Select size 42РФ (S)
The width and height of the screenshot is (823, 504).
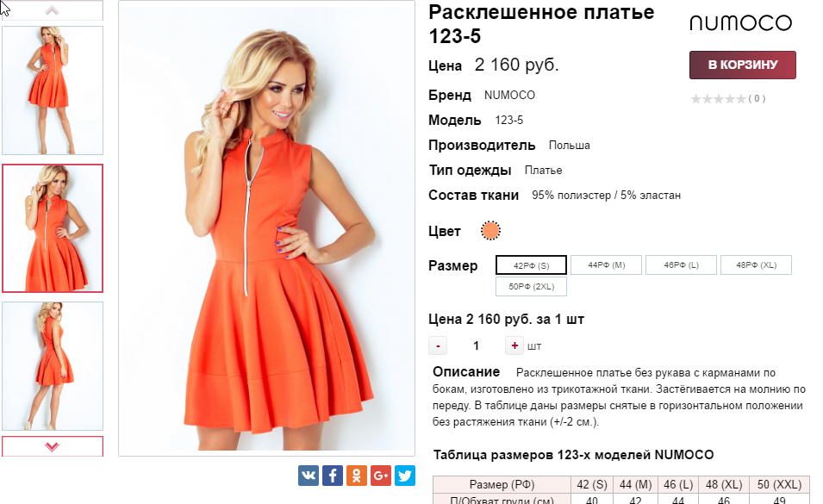click(x=531, y=265)
